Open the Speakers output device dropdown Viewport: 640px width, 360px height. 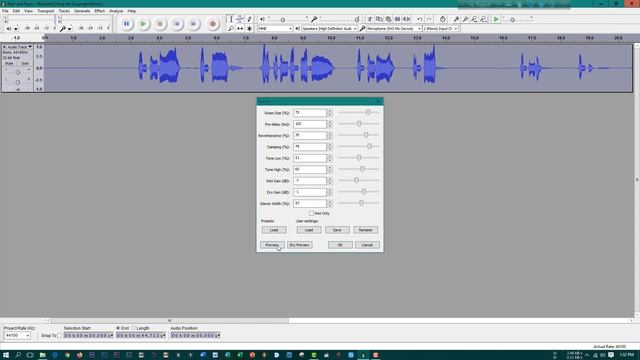[329, 29]
